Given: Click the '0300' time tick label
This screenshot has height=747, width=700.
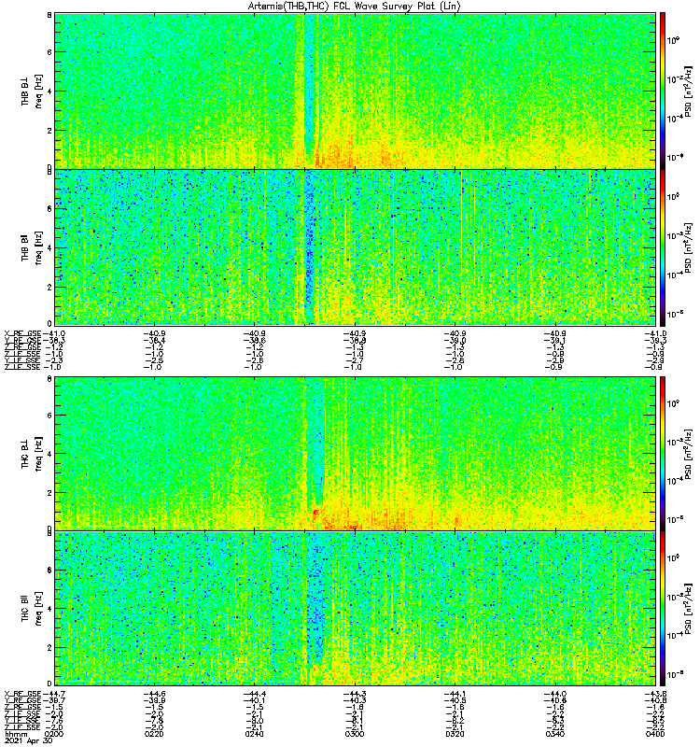Looking at the screenshot, I should (355, 734).
